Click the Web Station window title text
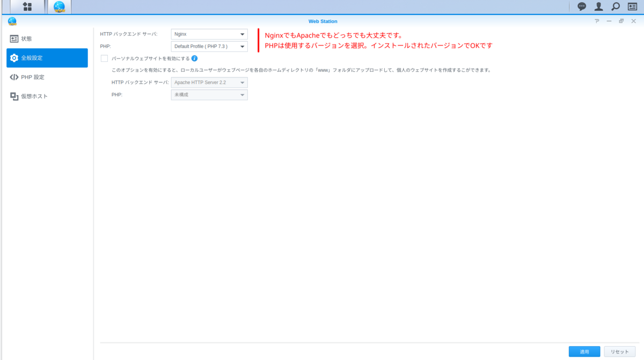Image resolution: width=644 pixels, height=360 pixels. point(323,21)
